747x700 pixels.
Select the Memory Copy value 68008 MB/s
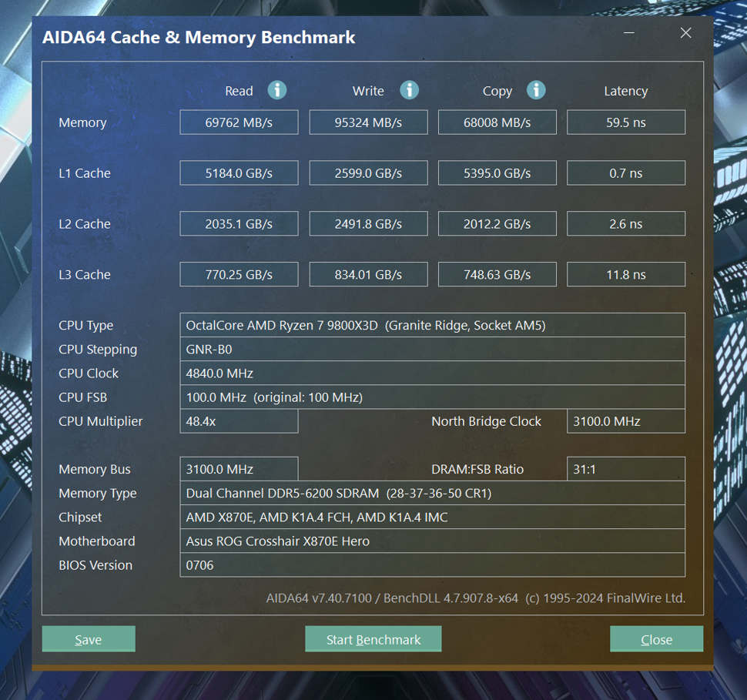point(497,122)
